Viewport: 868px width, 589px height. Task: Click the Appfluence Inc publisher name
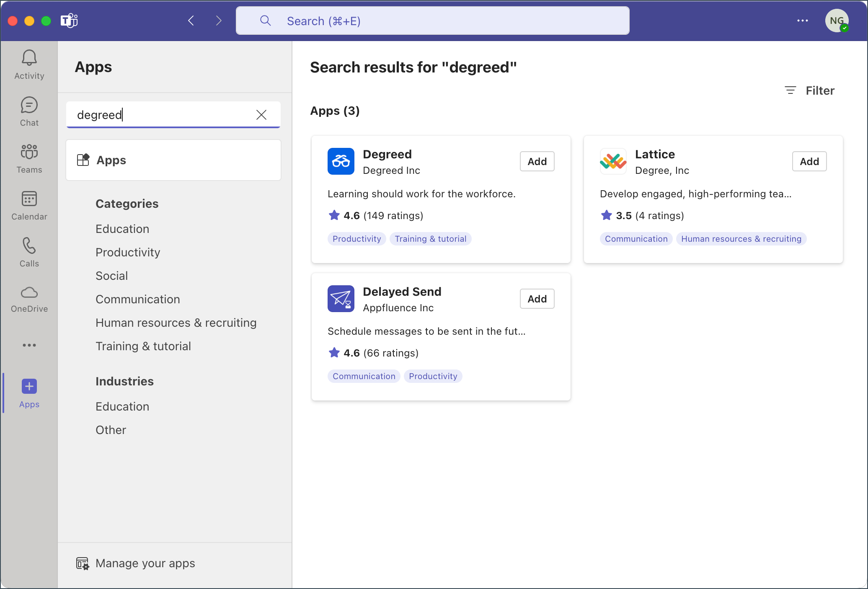click(x=398, y=308)
